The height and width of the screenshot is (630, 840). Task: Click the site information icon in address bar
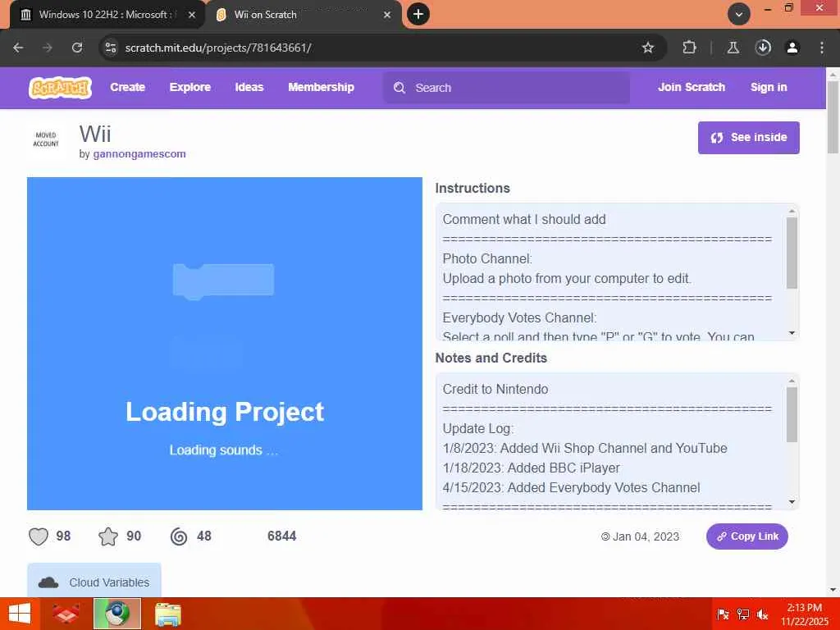point(111,48)
